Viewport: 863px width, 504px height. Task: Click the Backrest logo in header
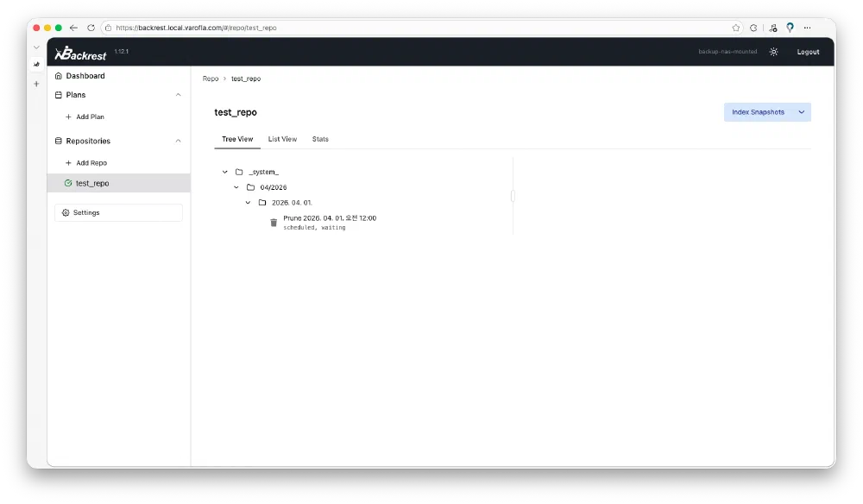[80, 54]
